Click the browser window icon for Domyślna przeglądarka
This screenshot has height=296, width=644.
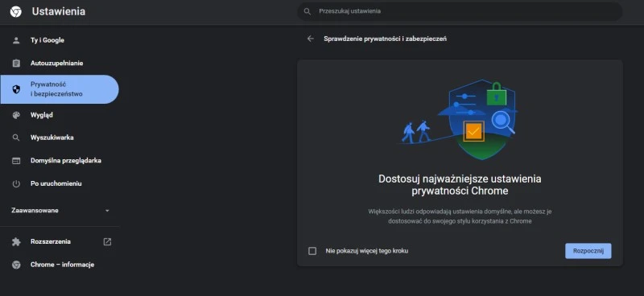pos(16,161)
